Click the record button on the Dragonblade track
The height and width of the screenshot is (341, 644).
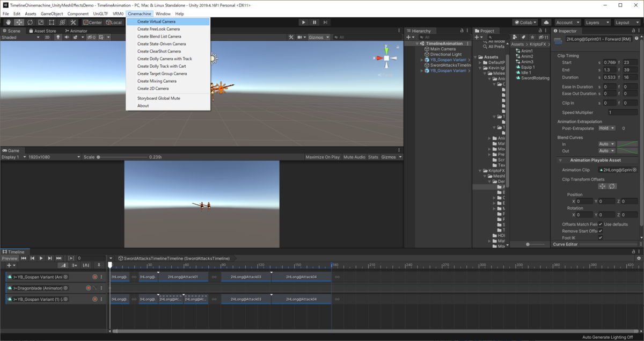click(x=89, y=288)
